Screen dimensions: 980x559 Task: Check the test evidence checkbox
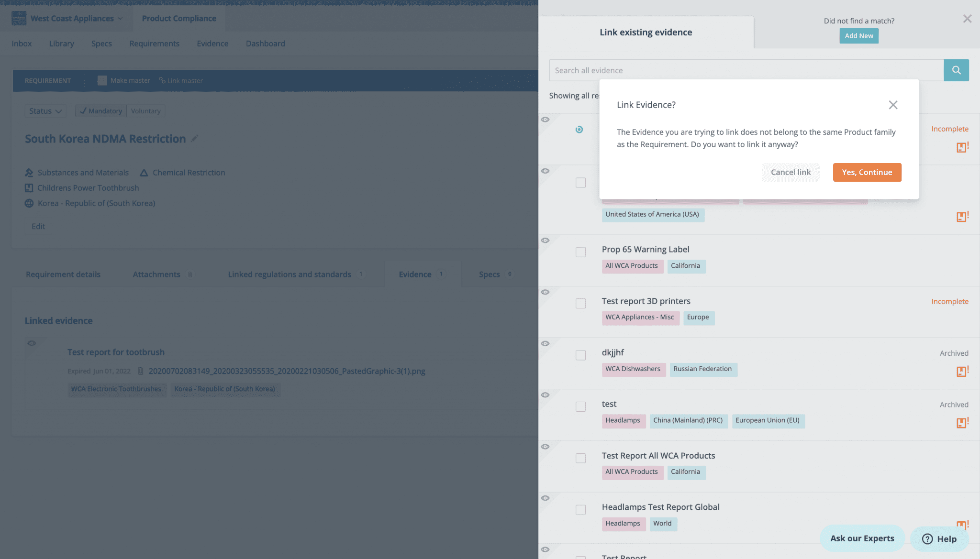pyautogui.click(x=580, y=407)
